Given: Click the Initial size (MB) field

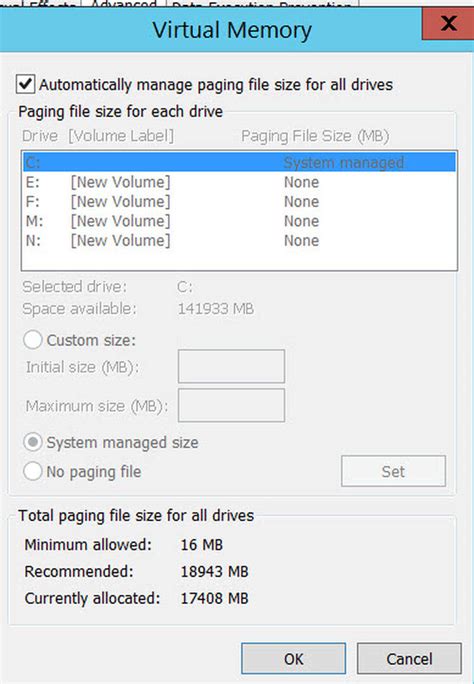Looking at the screenshot, I should pos(232,366).
